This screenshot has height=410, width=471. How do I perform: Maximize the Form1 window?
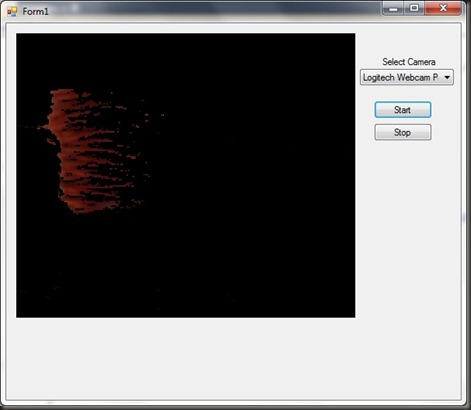tap(414, 8)
